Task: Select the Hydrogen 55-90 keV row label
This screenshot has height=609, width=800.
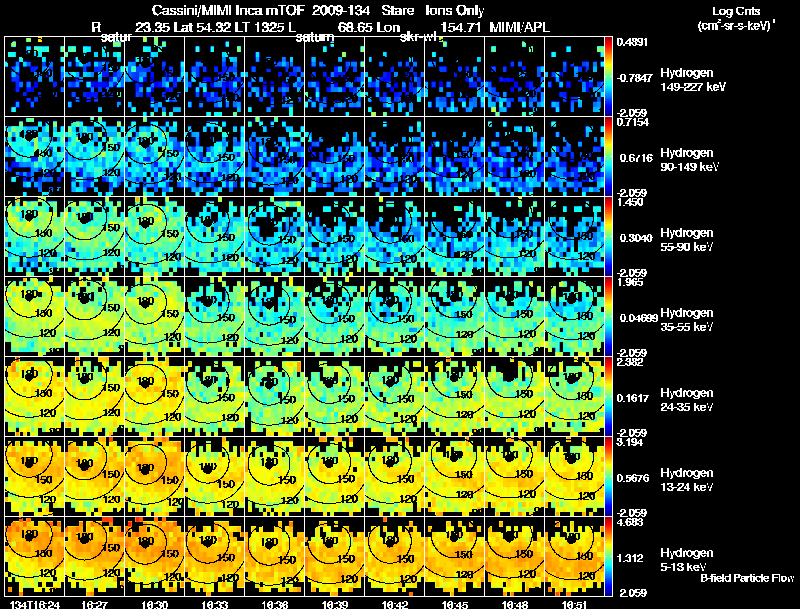Action: click(x=687, y=240)
